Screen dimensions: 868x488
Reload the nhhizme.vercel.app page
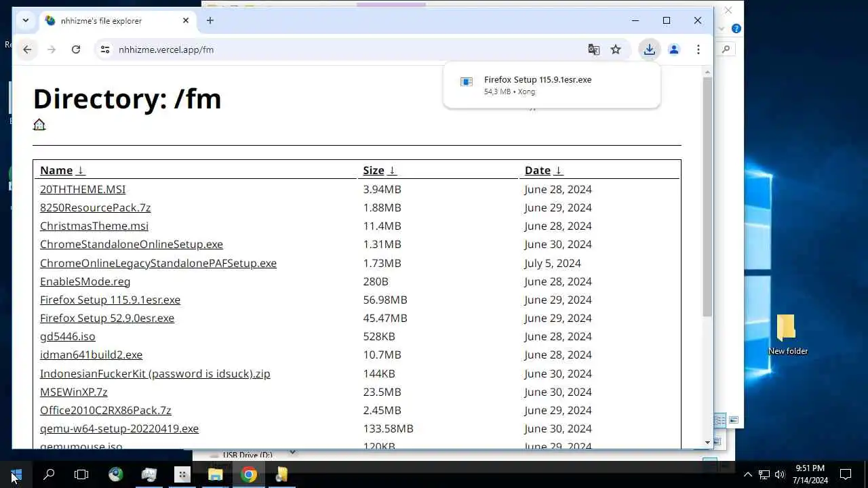point(76,49)
